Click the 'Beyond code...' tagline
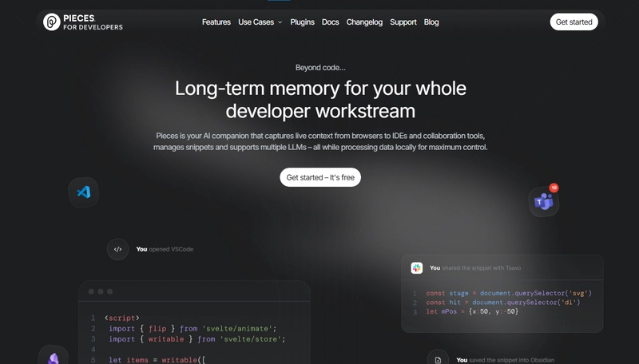The width and height of the screenshot is (639, 364). (x=320, y=68)
